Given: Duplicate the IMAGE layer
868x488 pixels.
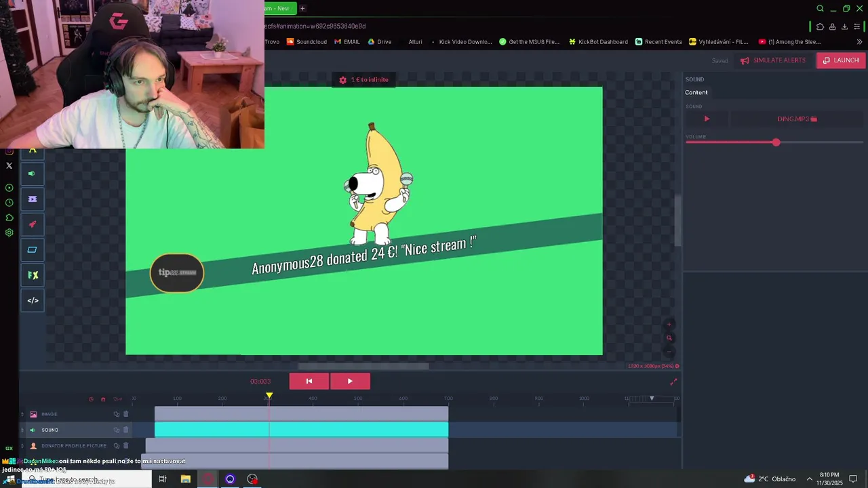Looking at the screenshot, I should pos(117,414).
